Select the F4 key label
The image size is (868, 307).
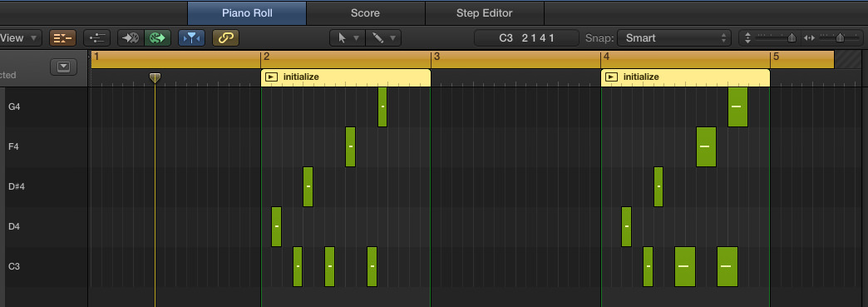pyautogui.click(x=14, y=147)
